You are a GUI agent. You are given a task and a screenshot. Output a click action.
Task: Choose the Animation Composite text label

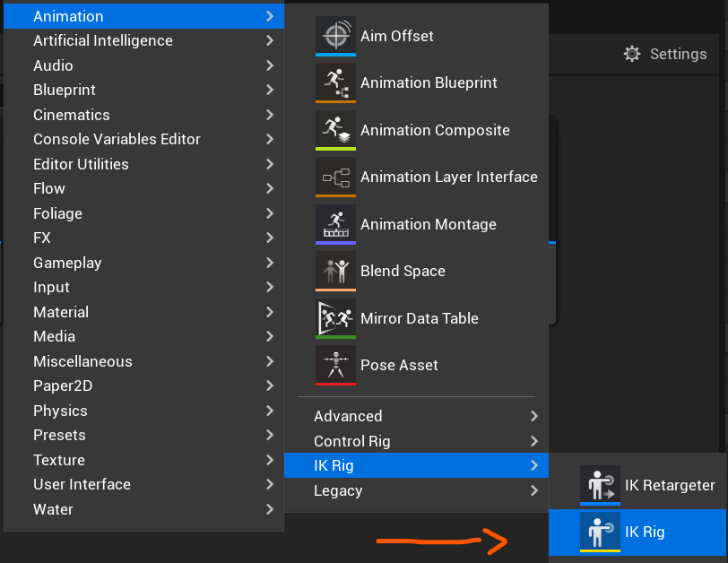click(x=435, y=130)
